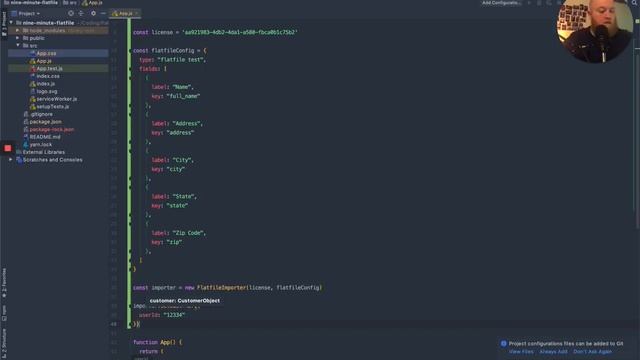Select README.md in project tree
The height and width of the screenshot is (360, 640).
pyautogui.click(x=45, y=137)
